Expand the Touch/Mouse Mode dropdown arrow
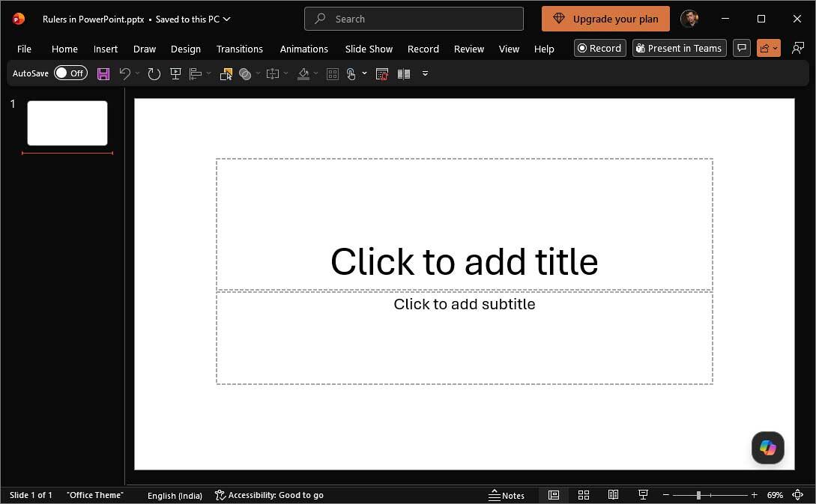The width and height of the screenshot is (816, 504). [x=364, y=73]
